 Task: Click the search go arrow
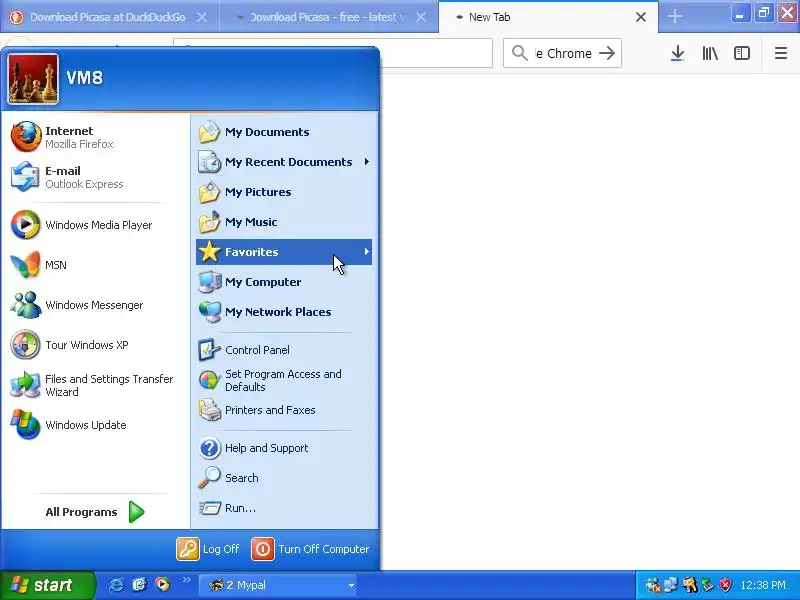coord(607,53)
